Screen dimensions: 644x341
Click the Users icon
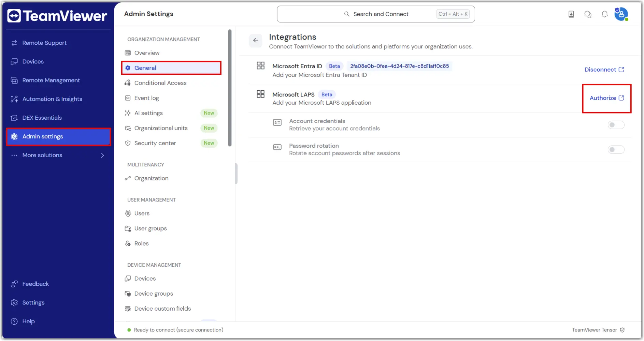pos(128,213)
